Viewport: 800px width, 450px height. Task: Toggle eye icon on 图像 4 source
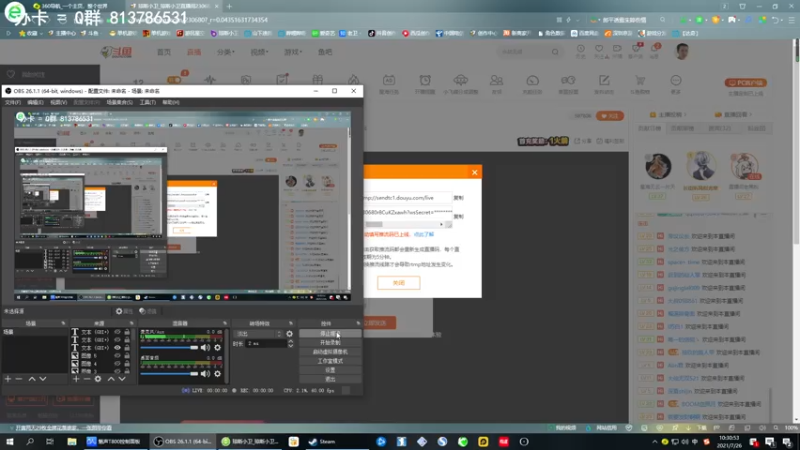click(117, 363)
